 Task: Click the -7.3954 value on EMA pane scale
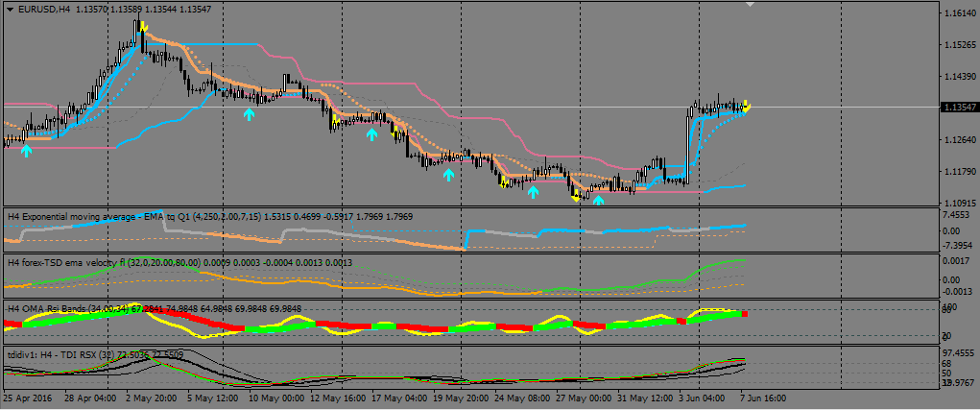957,246
